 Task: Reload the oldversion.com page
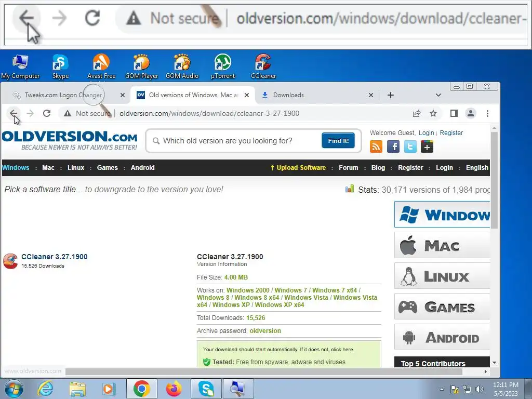47,113
